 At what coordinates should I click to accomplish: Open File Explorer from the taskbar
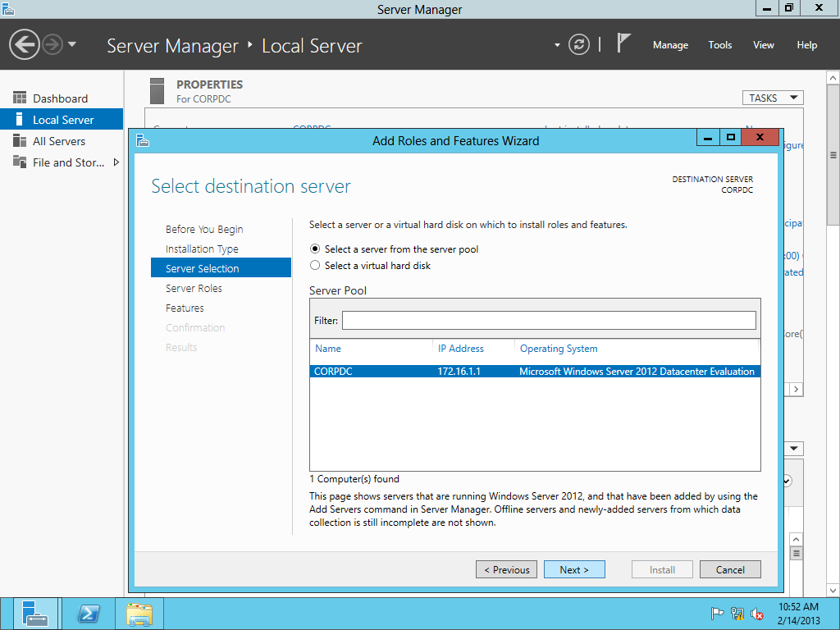tap(139, 614)
